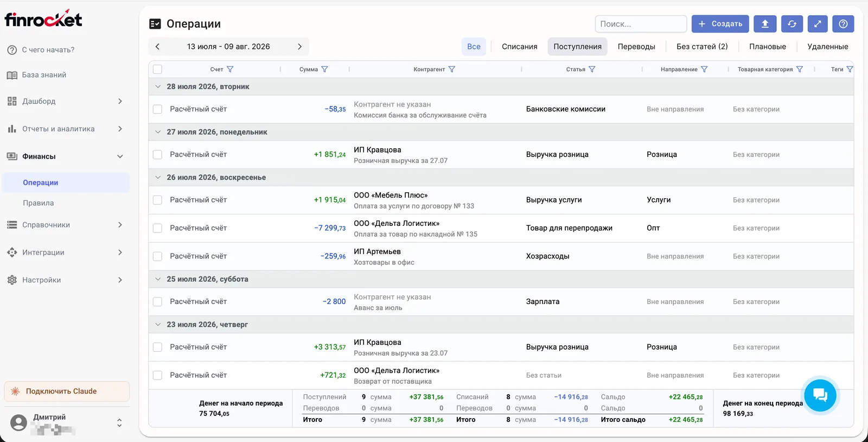868x442 pixels.
Task: Click the Справочники list icon
Action: (x=12, y=225)
